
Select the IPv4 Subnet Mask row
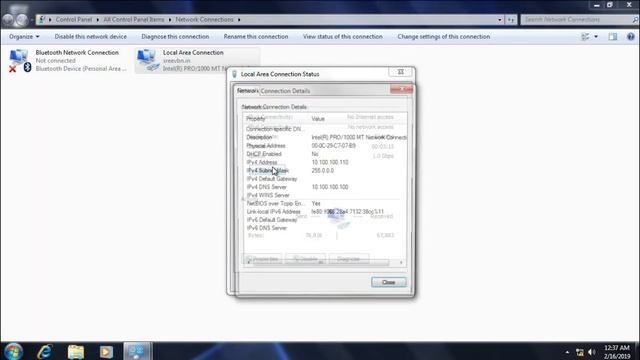[x=325, y=171]
